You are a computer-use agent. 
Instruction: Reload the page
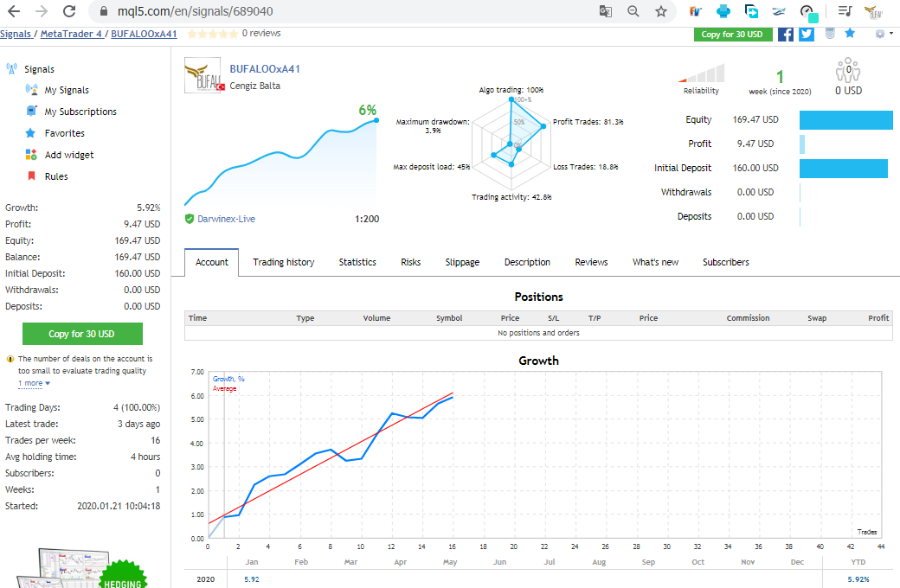69,11
